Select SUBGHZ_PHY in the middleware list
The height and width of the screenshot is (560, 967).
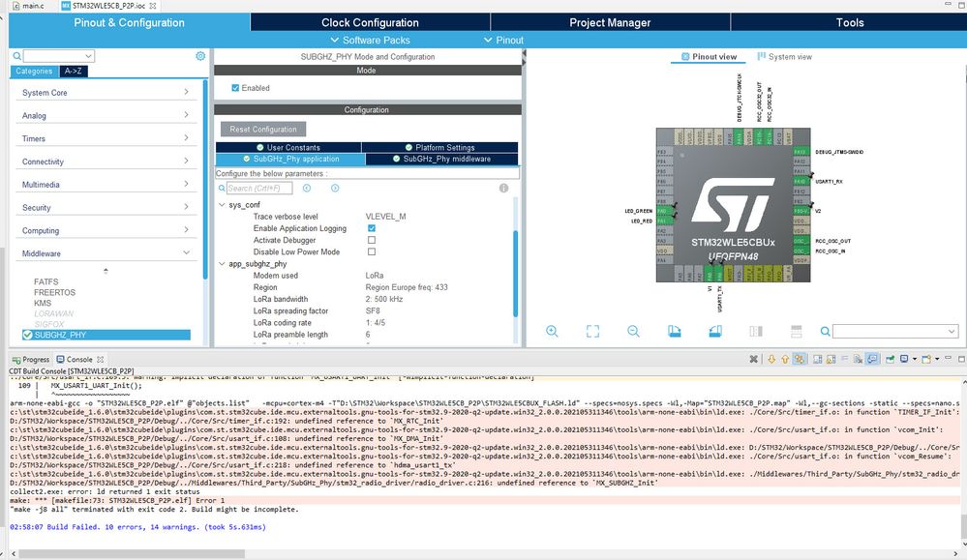106,336
